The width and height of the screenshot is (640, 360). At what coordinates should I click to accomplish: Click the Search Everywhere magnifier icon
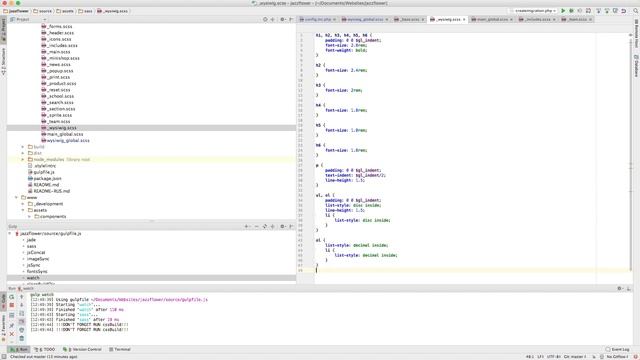[x=636, y=11]
